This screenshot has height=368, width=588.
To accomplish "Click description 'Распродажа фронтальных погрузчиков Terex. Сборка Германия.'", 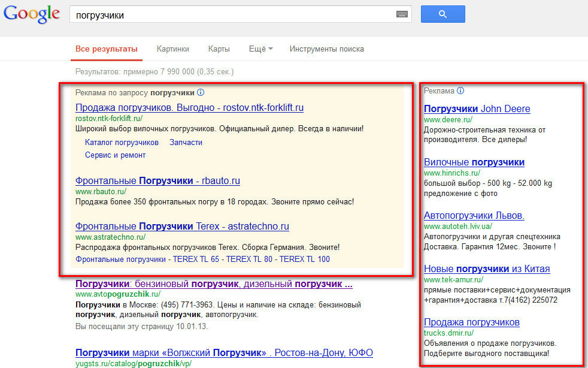I will click(191, 248).
